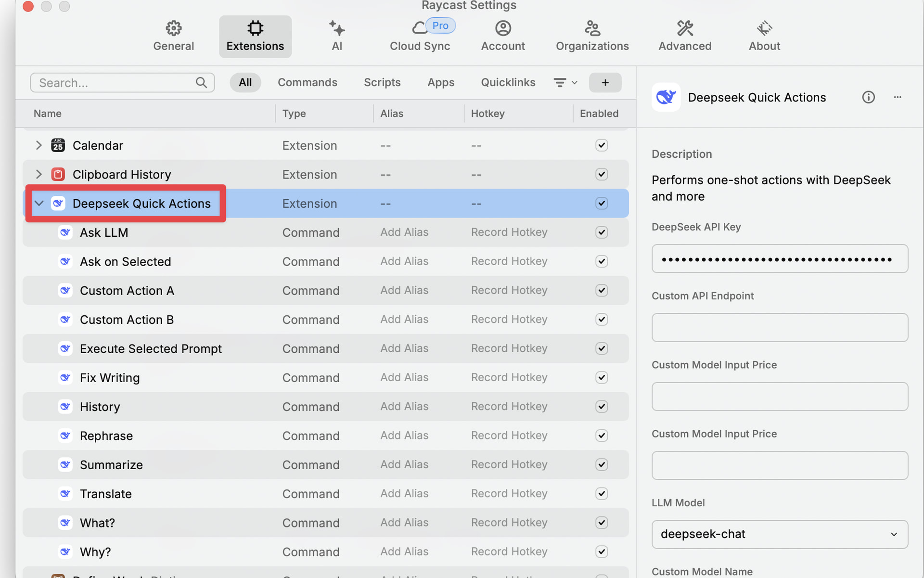Click the info icon beside Deepseek title
924x578 pixels.
868,97
